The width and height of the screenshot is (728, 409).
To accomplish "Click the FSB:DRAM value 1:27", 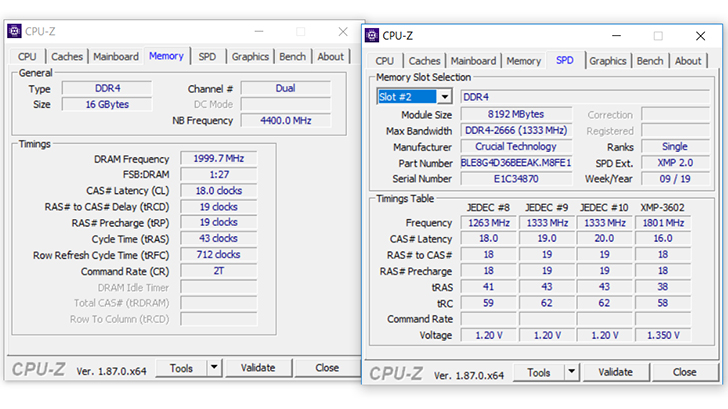I will [x=219, y=175].
